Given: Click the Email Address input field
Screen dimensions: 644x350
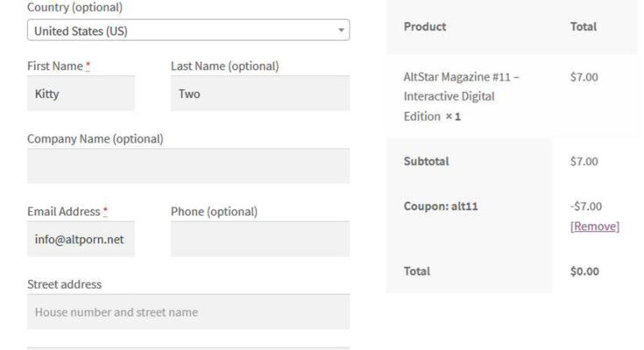Looking at the screenshot, I should pos(81,239).
